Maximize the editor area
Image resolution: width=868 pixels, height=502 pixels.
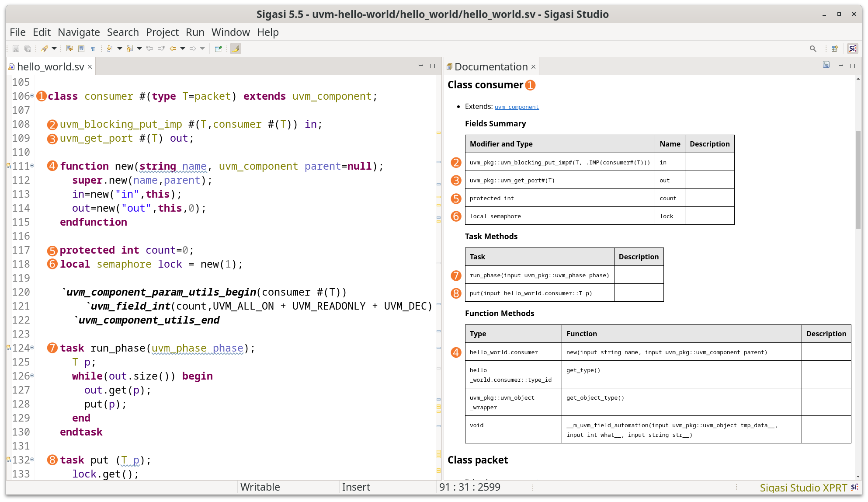coord(433,66)
